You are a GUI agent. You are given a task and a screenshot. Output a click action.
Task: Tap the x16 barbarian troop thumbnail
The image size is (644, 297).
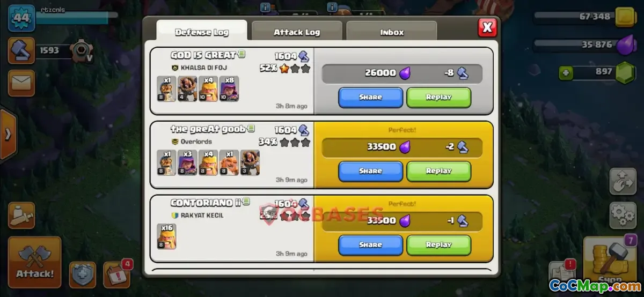[167, 237]
